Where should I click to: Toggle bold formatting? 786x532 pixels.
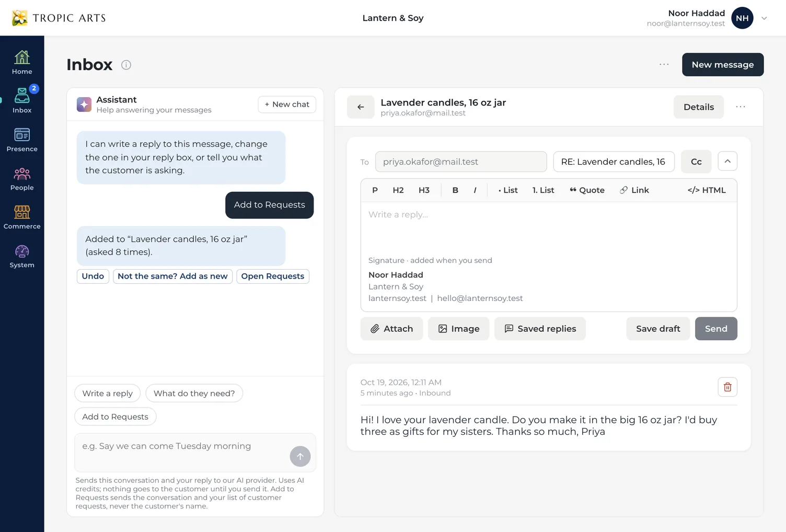pos(455,190)
